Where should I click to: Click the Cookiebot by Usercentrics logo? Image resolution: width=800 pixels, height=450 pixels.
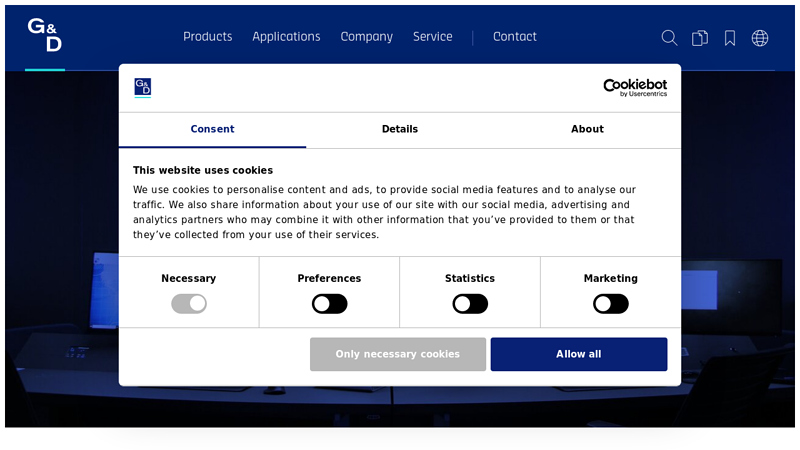tap(634, 88)
